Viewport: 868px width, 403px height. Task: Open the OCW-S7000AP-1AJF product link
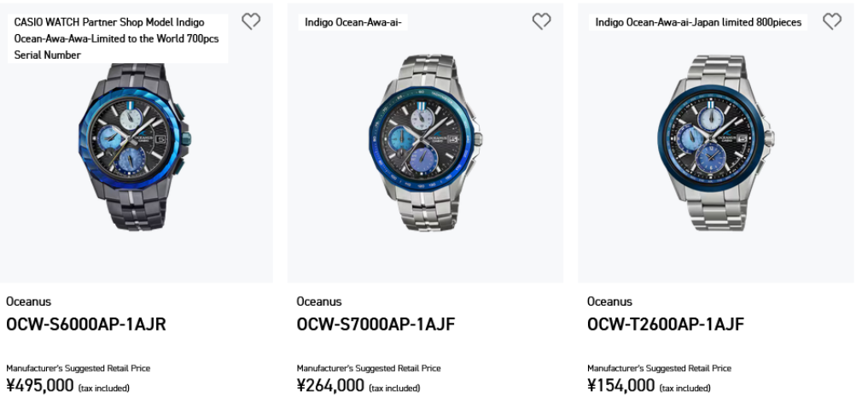point(376,324)
